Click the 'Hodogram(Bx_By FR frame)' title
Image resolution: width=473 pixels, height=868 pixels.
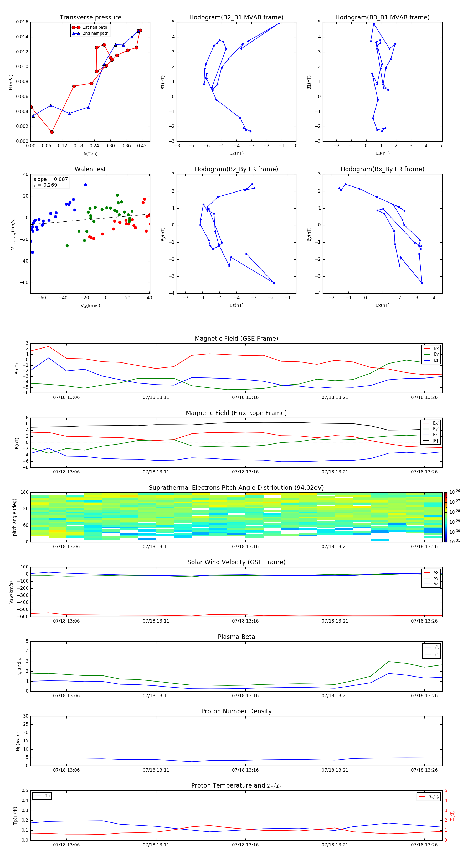(x=382, y=169)
